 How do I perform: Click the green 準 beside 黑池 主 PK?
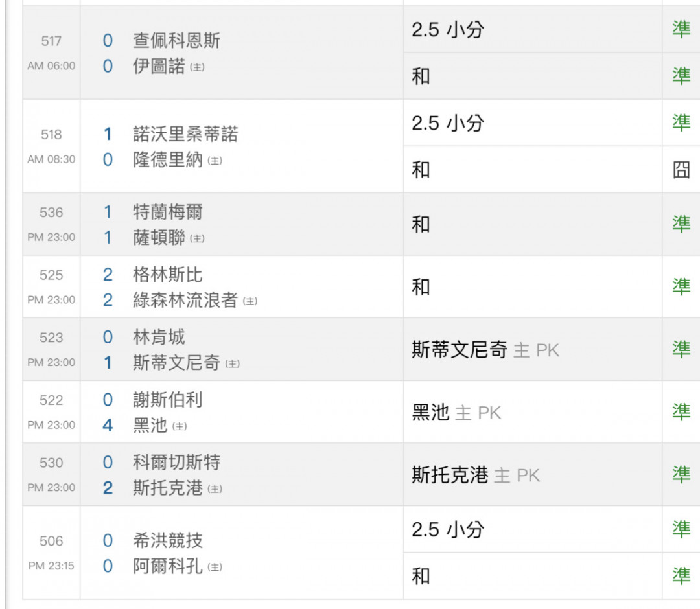(x=681, y=412)
